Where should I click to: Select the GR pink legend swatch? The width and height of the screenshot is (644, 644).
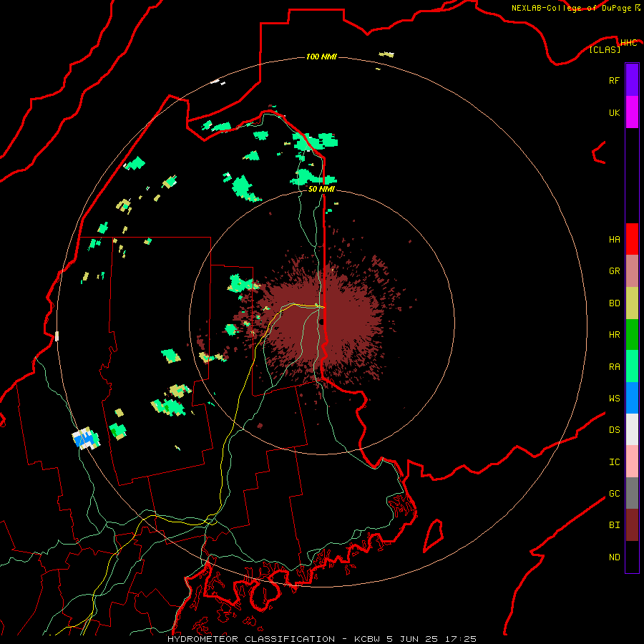632,271
